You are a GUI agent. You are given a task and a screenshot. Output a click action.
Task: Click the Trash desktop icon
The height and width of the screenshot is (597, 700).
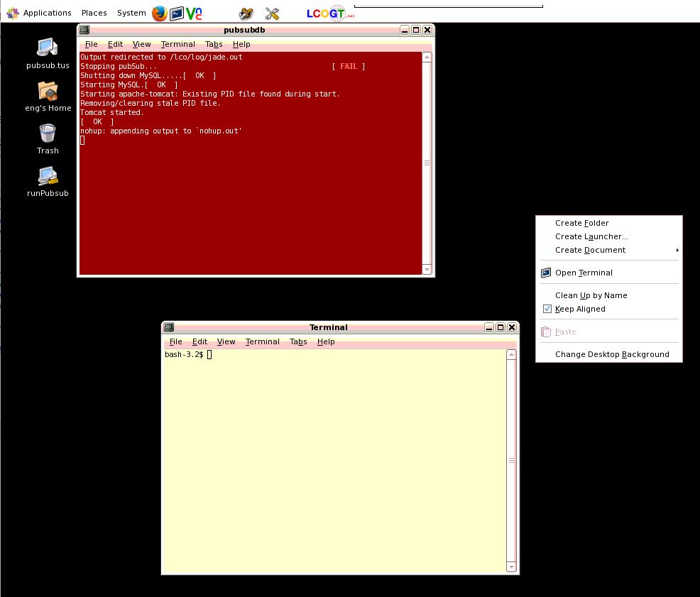pyautogui.click(x=48, y=133)
